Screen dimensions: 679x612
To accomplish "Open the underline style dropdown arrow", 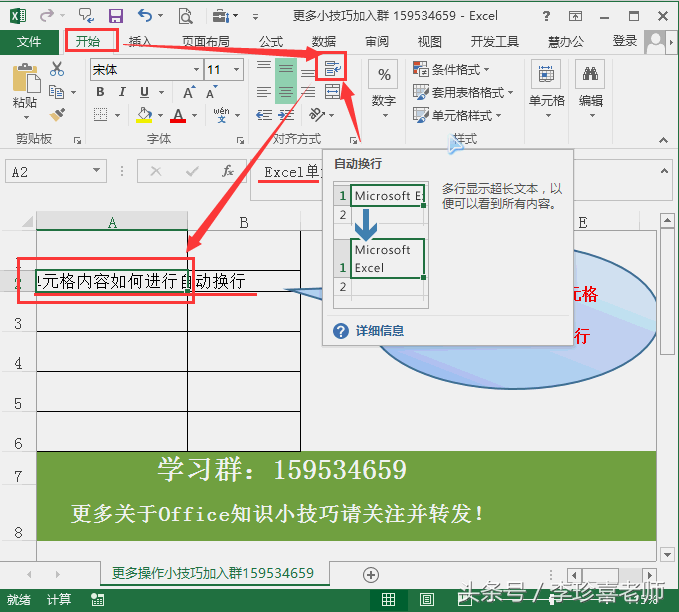I will tap(162, 93).
